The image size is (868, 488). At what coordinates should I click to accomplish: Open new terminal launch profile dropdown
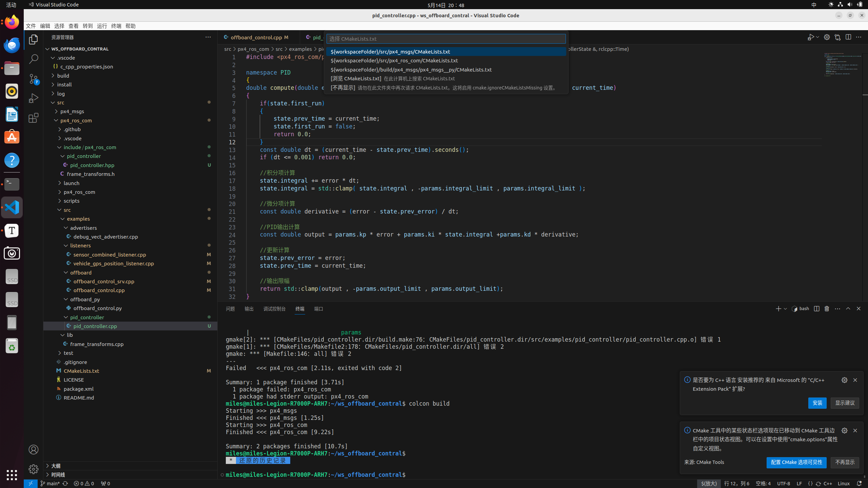coord(785,309)
